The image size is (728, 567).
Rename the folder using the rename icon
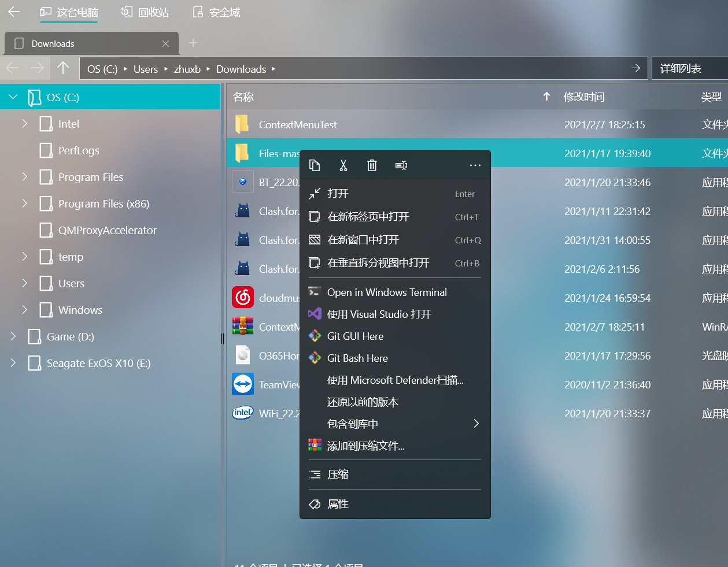point(401,165)
